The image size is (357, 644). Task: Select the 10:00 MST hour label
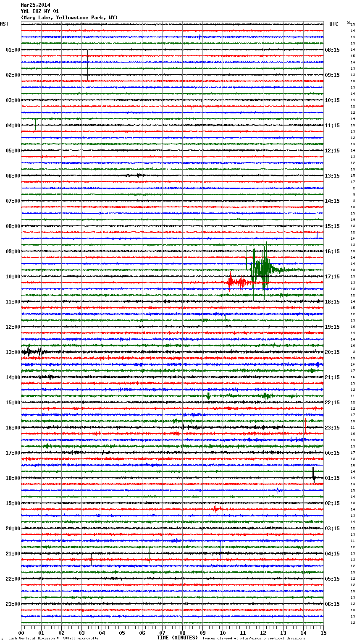click(x=13, y=277)
